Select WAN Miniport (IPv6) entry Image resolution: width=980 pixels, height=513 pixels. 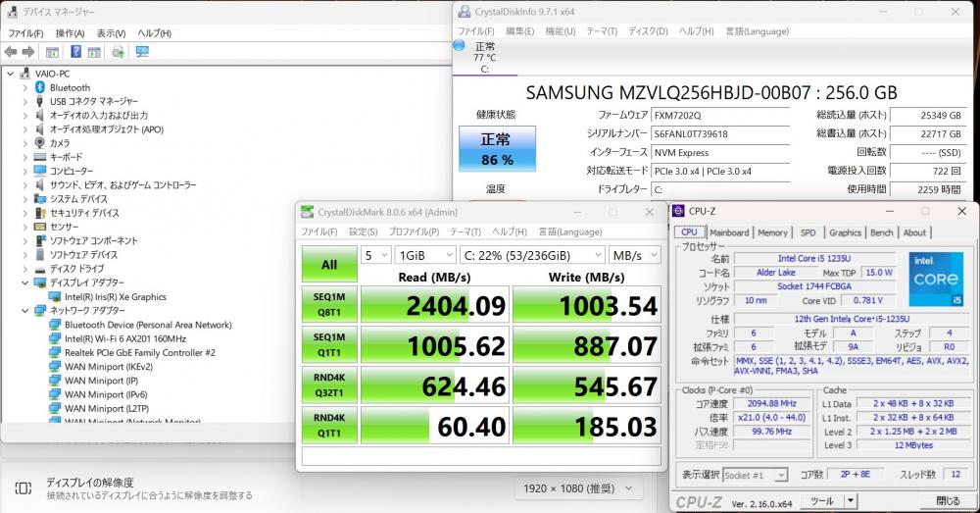106,394
